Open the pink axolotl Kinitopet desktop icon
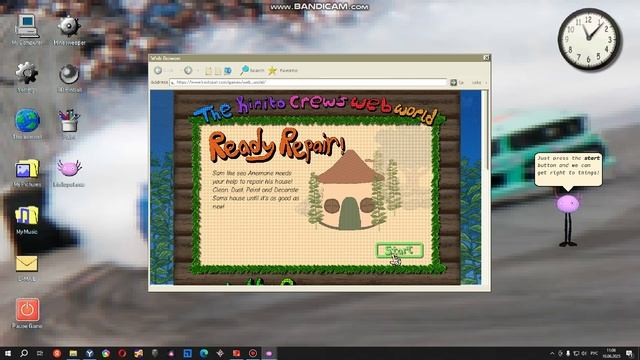Screen dimensions: 640x360 pos(69,172)
